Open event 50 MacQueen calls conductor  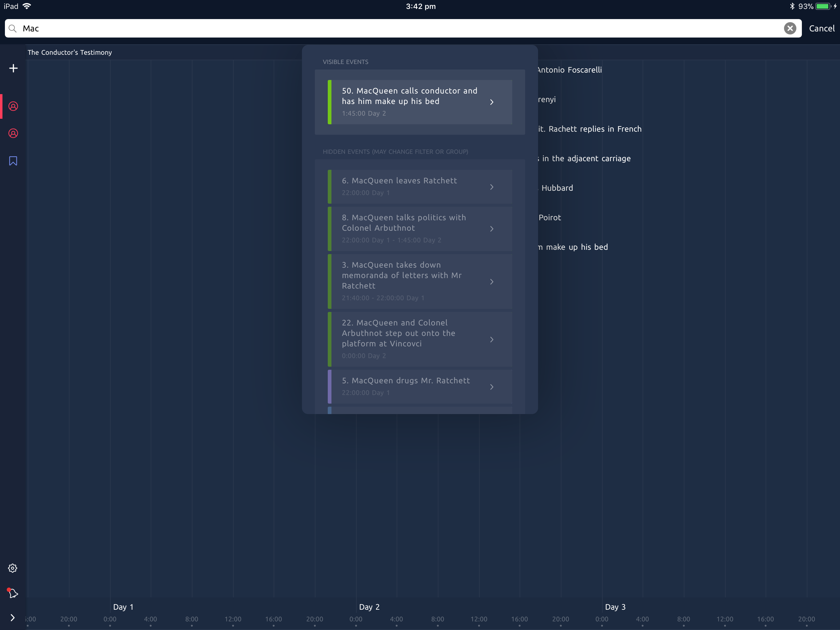[x=420, y=102]
